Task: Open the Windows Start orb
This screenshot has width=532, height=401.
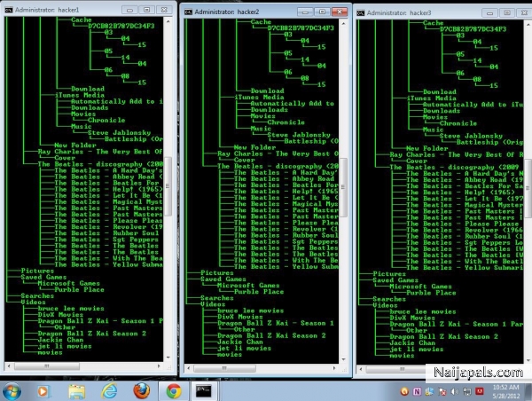Action: (12, 391)
